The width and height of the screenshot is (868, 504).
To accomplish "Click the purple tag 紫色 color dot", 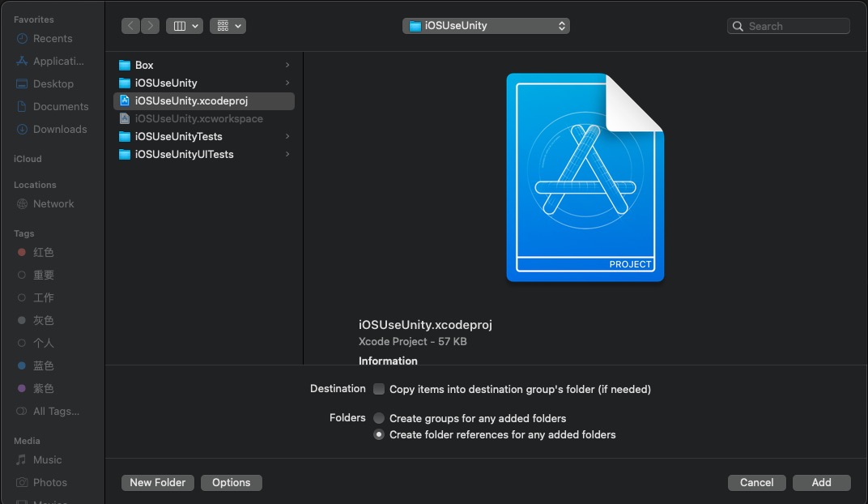I will [x=22, y=388].
